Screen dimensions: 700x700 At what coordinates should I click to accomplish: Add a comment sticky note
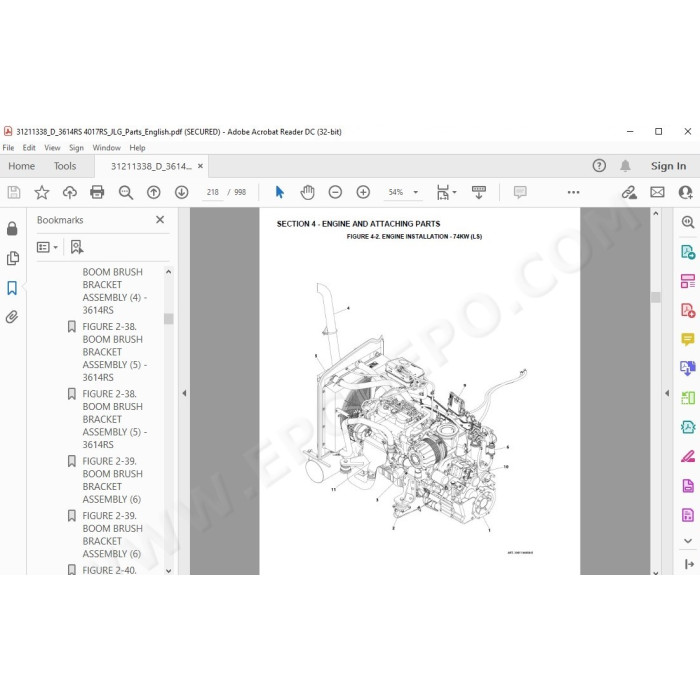(x=520, y=192)
